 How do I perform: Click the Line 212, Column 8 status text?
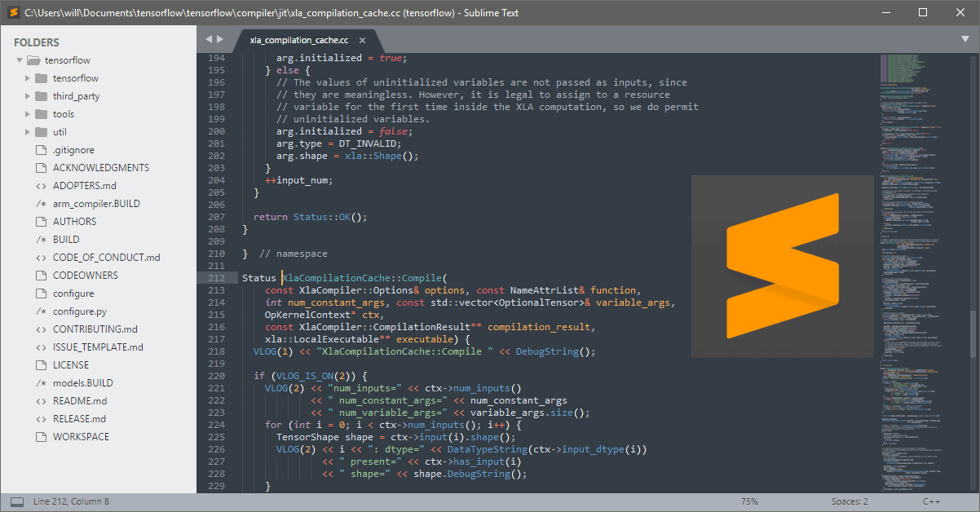[71, 501]
